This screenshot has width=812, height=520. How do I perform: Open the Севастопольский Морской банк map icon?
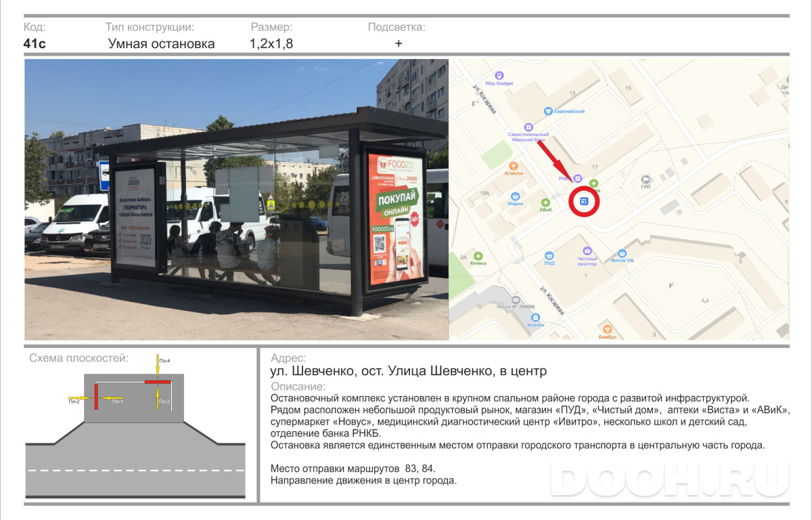coord(528,127)
